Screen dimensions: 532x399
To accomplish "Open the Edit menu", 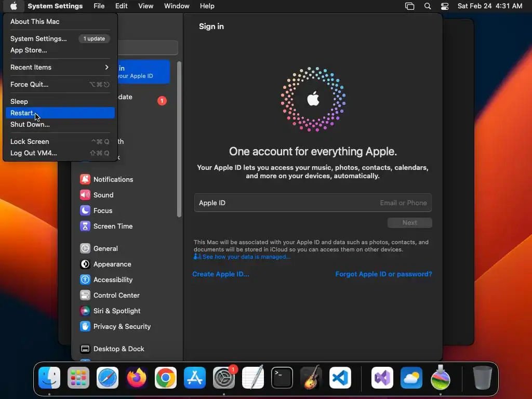I will click(x=121, y=6).
